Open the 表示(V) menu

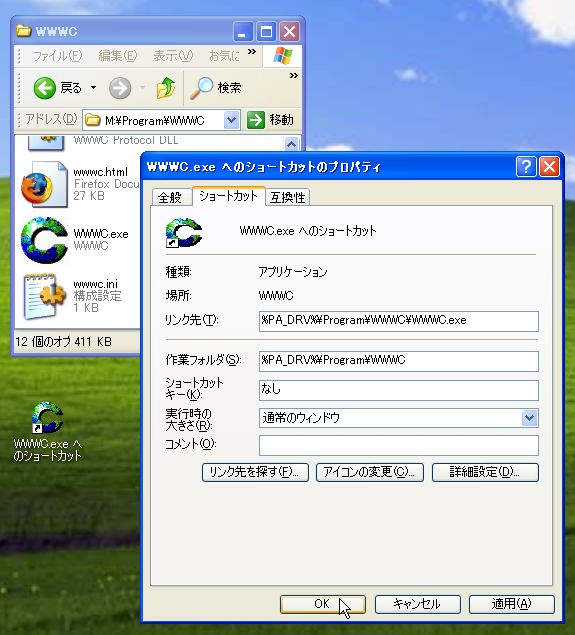pyautogui.click(x=173, y=55)
